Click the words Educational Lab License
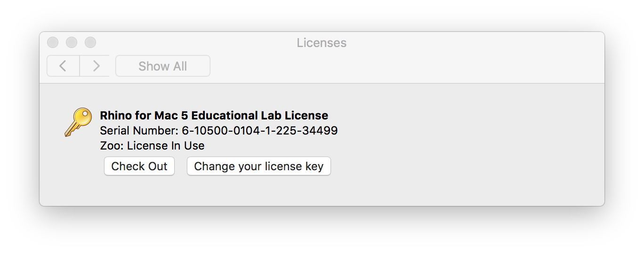644x253 pixels. pyautogui.click(x=260, y=115)
